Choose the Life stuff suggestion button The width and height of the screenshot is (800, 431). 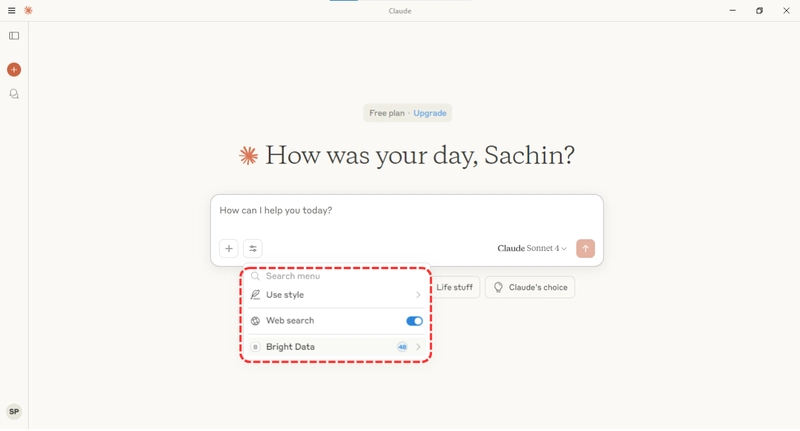pyautogui.click(x=455, y=287)
